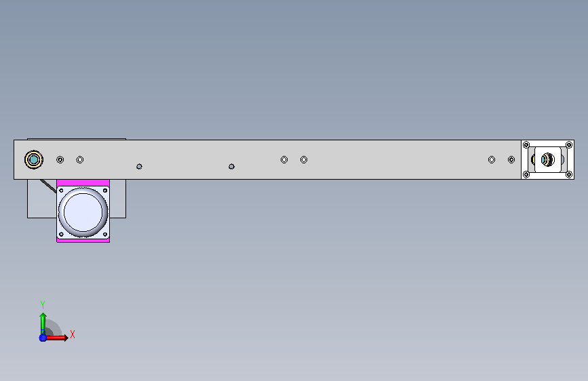This screenshot has height=381, width=588.
Task: Click the left hole of the leftmost hole pair
Action: coord(60,160)
